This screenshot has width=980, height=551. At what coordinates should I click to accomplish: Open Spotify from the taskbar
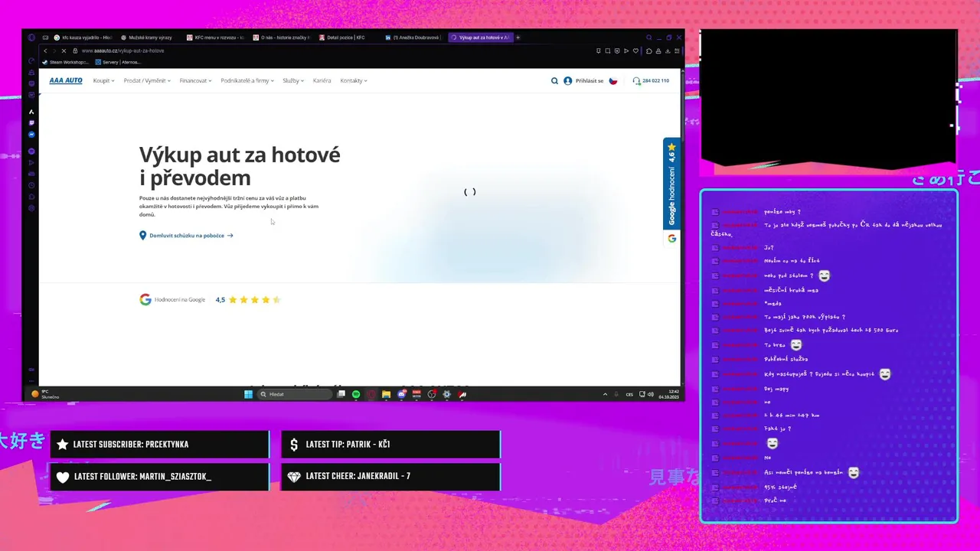(x=356, y=394)
